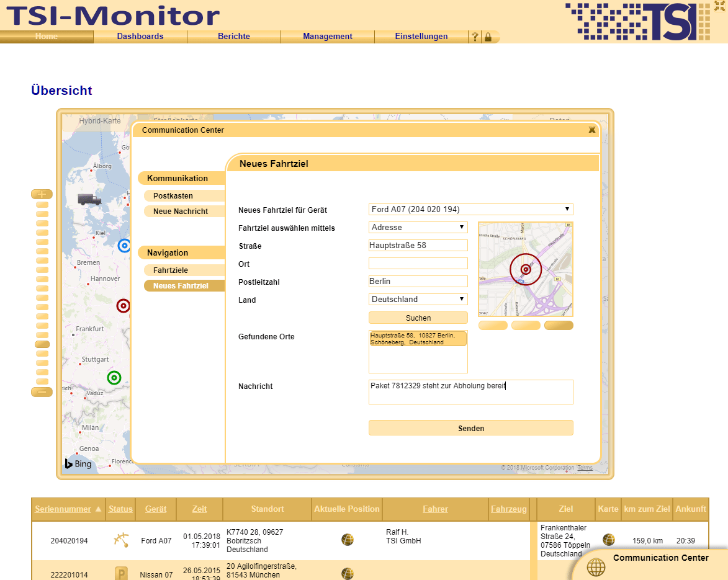Viewport: 728px width, 580px height.
Task: Sort table by Fahrzeug column
Action: point(508,509)
